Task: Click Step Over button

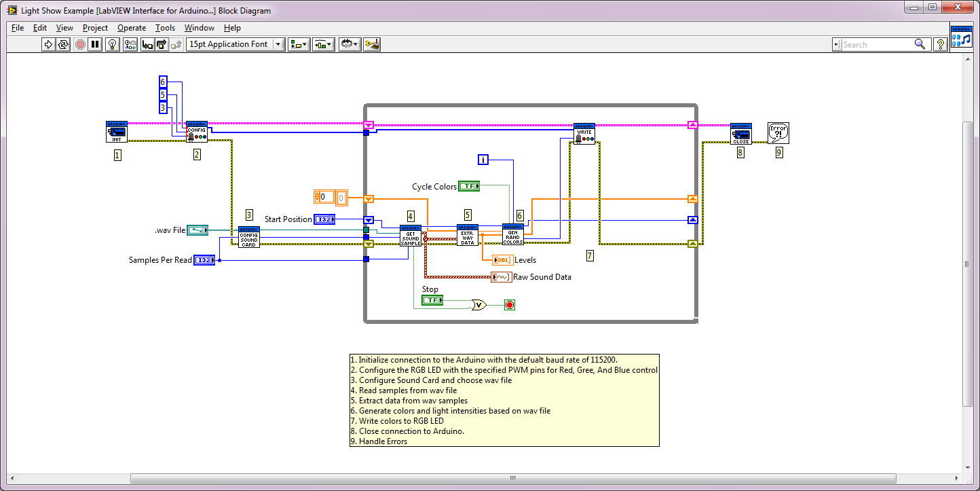Action: (x=162, y=44)
